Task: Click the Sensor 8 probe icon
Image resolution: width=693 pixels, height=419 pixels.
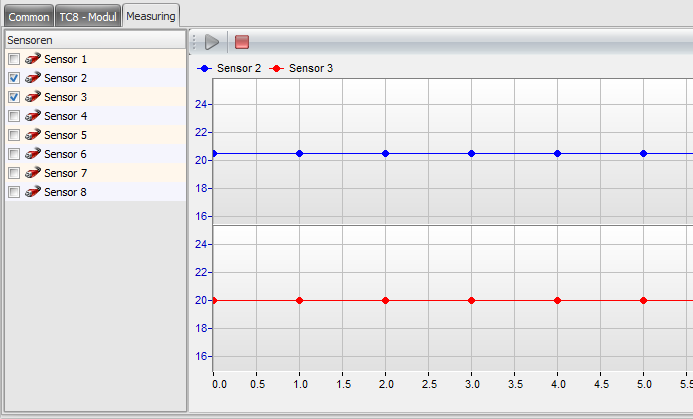Action: 33,192
